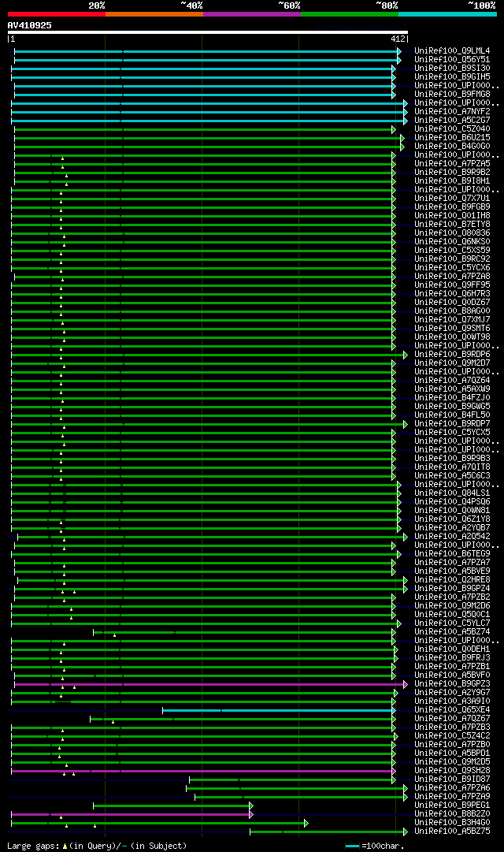The height and width of the screenshot is (852, 504).
Task: Click the green alignment bar for A5BZ75
Action: pyautogui.click(x=328, y=832)
